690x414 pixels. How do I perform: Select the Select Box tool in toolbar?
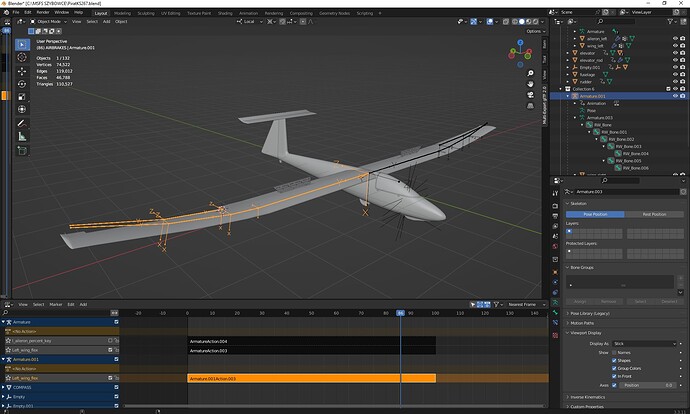[x=22, y=44]
